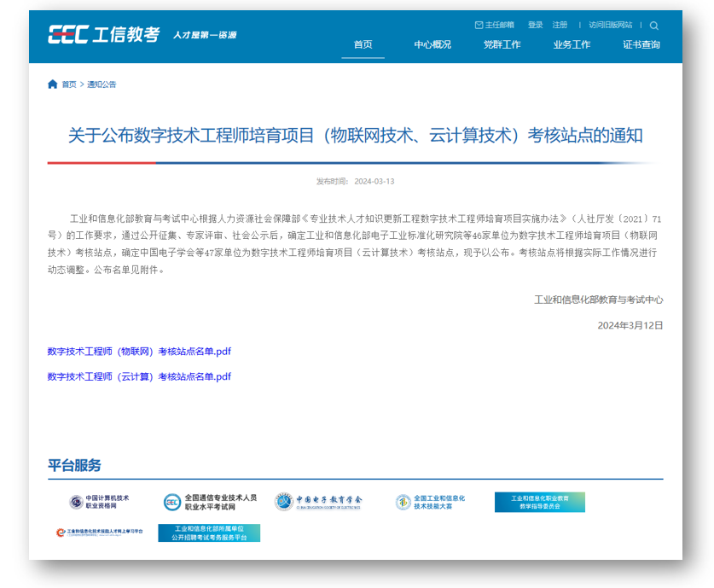The width and height of the screenshot is (714, 588).
Task: Click the 公开招聘考试考务服务平台 banner
Action: coord(209,535)
